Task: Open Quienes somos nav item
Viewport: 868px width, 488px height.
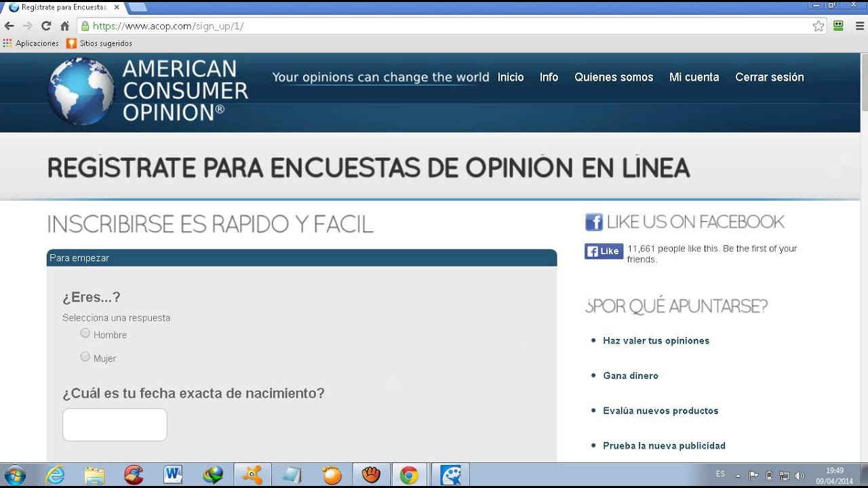Action: (x=614, y=77)
